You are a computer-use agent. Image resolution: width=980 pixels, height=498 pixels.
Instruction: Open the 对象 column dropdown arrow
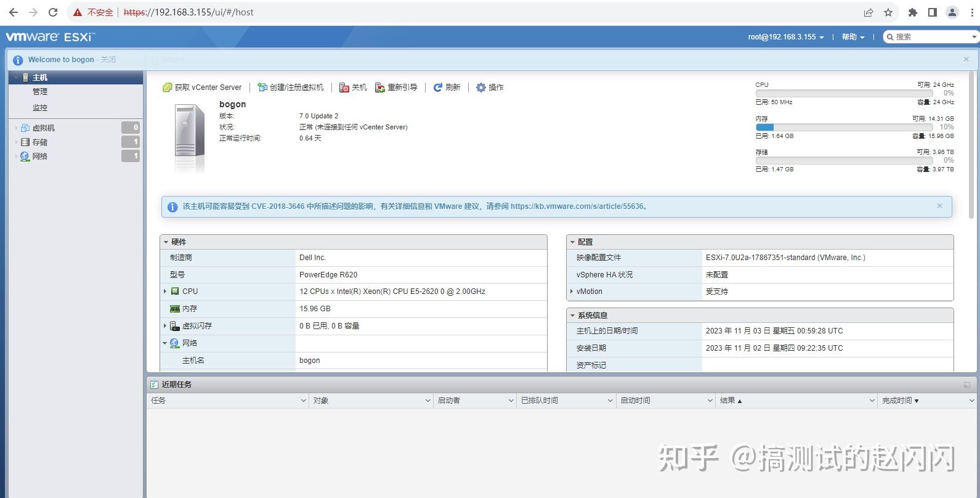[x=427, y=401]
